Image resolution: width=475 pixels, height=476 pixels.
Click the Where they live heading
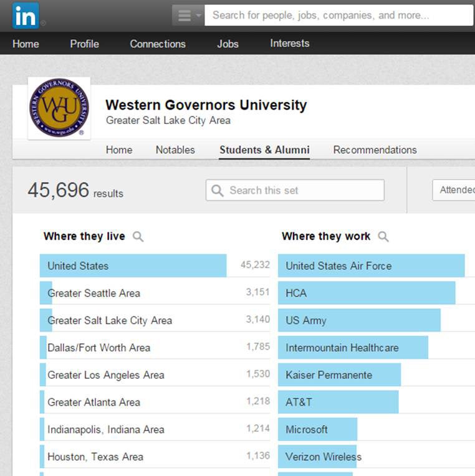pos(84,236)
